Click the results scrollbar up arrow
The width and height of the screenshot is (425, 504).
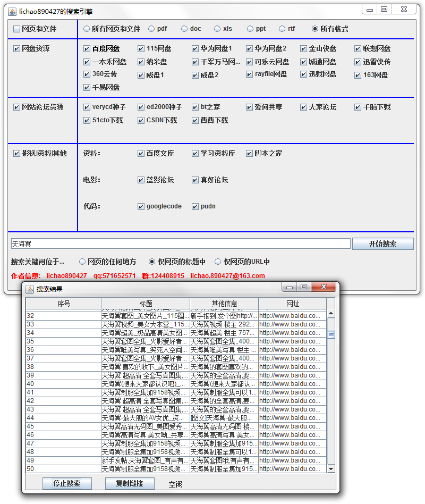point(331,314)
